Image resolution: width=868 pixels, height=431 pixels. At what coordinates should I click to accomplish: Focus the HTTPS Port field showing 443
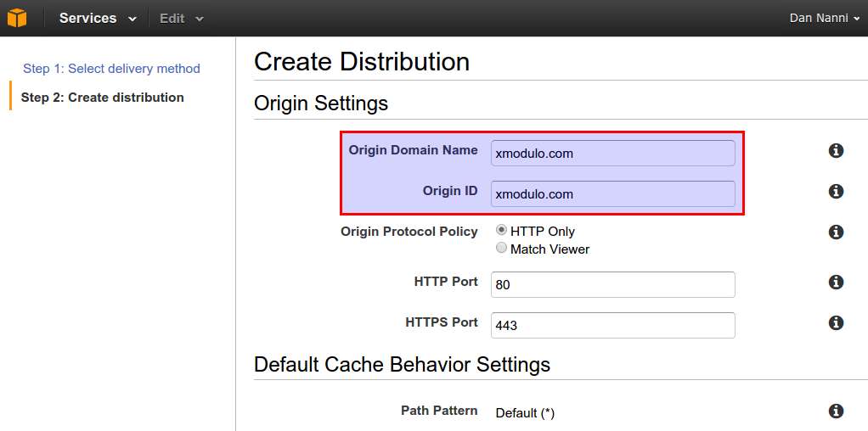coord(613,325)
